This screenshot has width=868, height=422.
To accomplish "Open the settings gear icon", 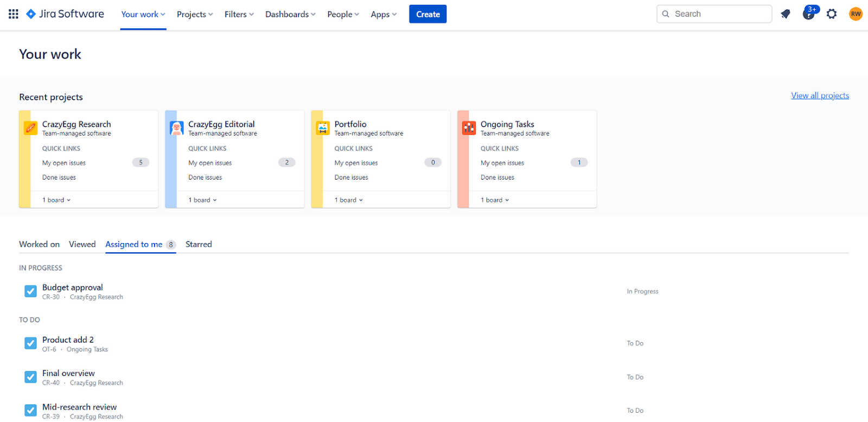I will tap(832, 14).
